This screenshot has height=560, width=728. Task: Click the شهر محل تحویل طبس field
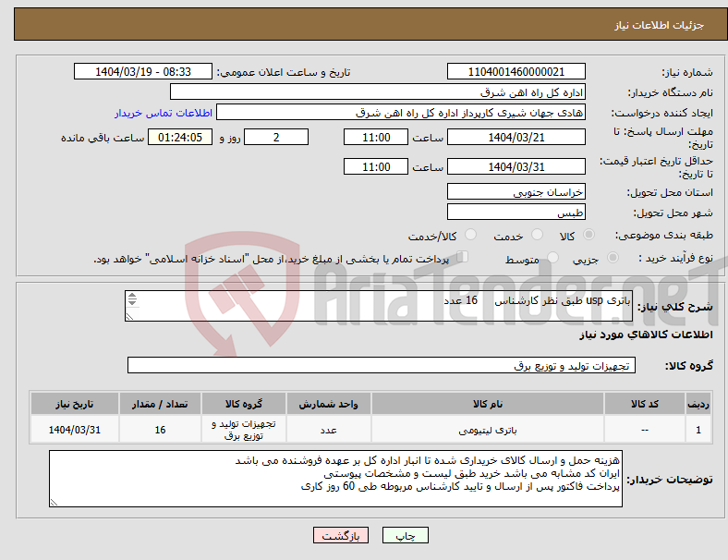(x=516, y=213)
